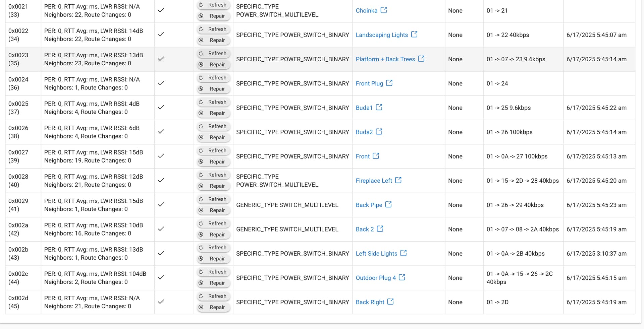Click the checkmark for node 0x0022

coord(161,35)
